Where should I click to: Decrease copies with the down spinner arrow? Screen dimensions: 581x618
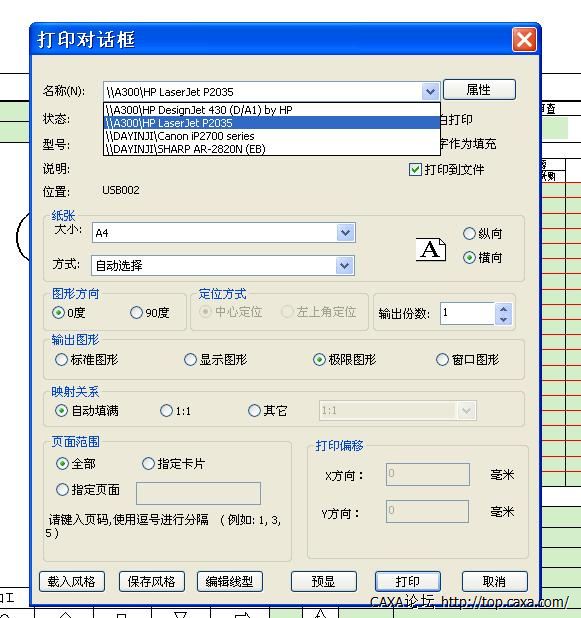pyautogui.click(x=503, y=319)
